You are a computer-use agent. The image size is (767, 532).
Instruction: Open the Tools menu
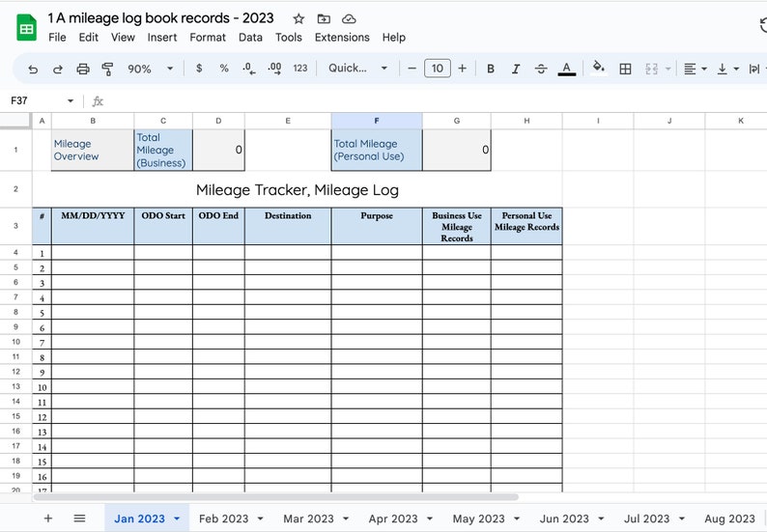point(289,38)
